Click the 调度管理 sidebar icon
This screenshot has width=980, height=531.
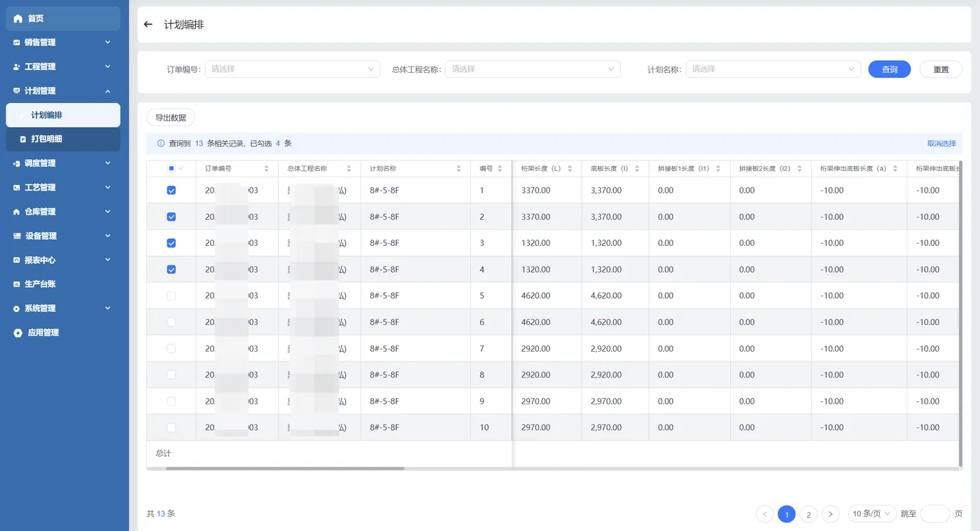tap(17, 164)
